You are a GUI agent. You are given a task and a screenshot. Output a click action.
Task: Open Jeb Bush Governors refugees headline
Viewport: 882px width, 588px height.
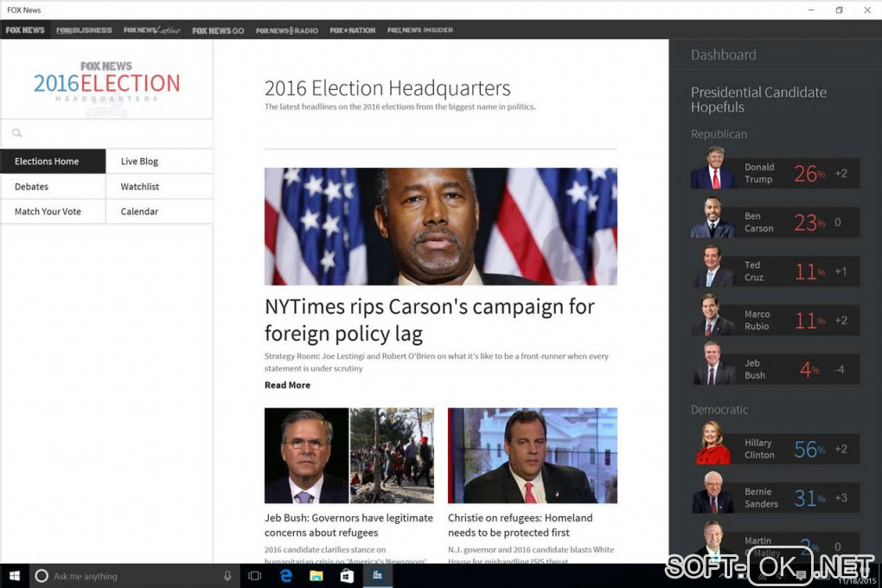(x=348, y=525)
